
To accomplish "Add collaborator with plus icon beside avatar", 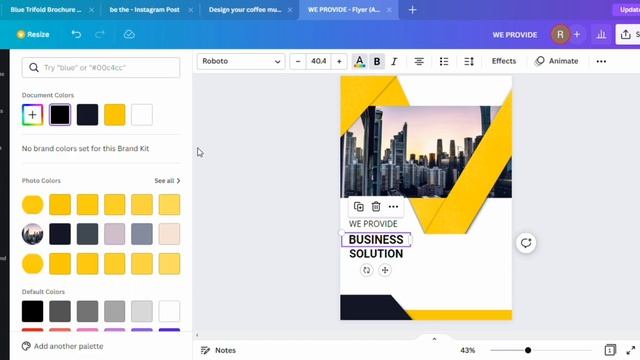I will coord(577,35).
